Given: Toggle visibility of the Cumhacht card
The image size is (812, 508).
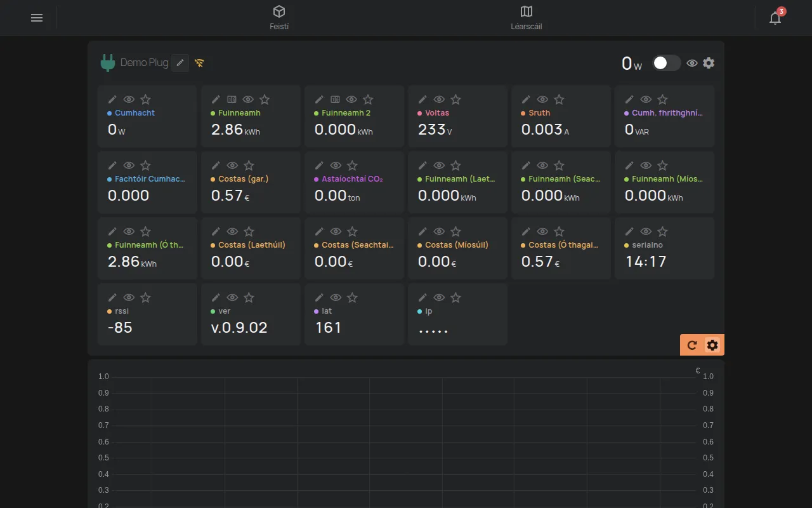Looking at the screenshot, I should [x=129, y=99].
